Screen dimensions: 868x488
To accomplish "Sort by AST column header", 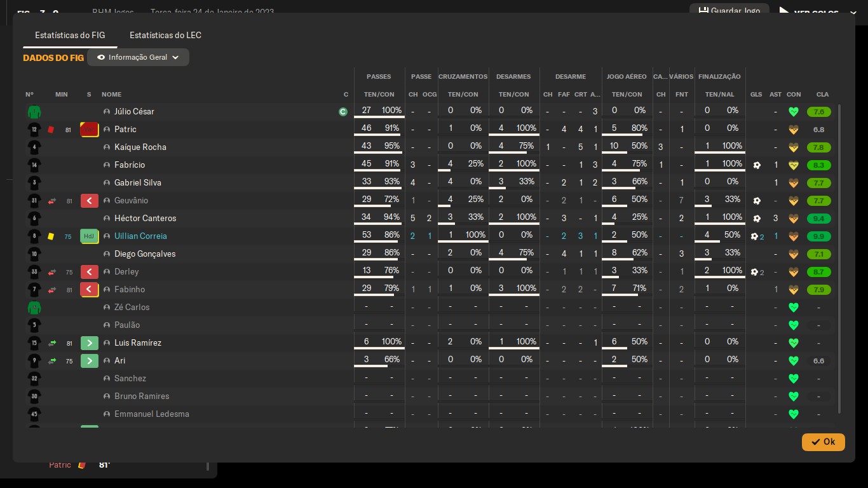I will tap(776, 95).
